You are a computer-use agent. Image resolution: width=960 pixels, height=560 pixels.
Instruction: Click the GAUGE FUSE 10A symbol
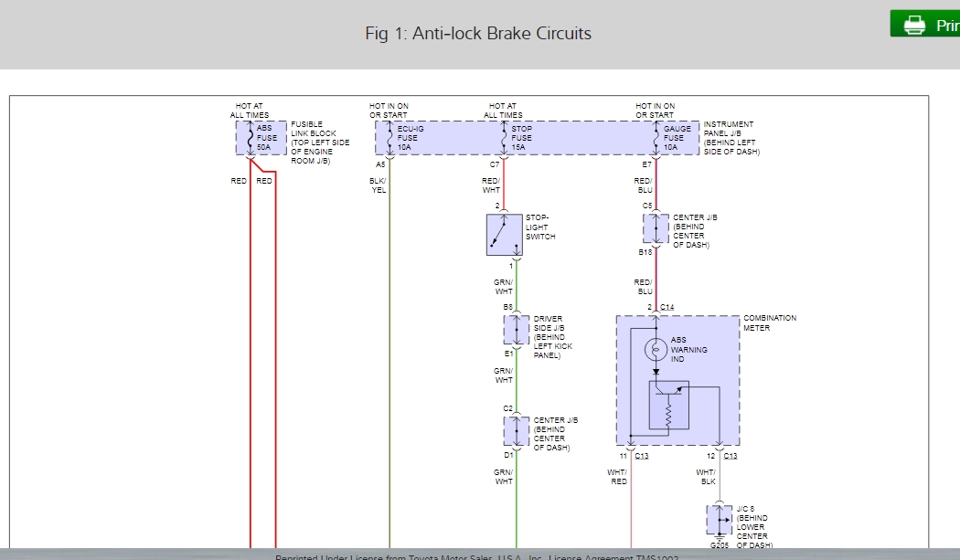pos(656,137)
